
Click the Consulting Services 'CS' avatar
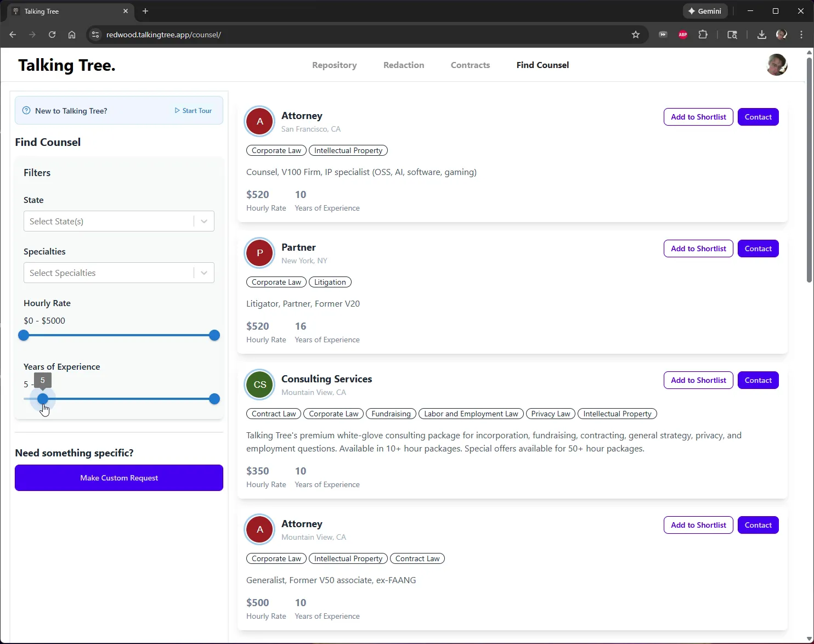(x=259, y=385)
